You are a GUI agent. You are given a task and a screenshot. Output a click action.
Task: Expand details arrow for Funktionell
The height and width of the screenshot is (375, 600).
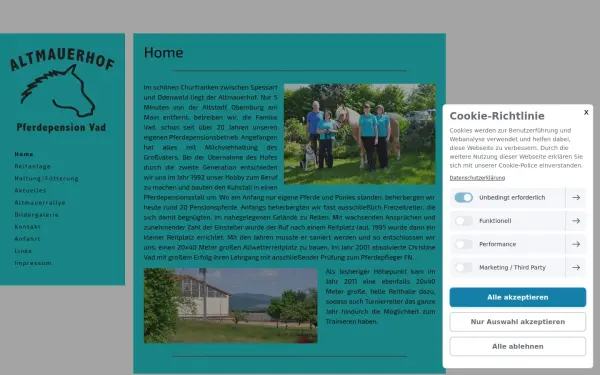(576, 221)
